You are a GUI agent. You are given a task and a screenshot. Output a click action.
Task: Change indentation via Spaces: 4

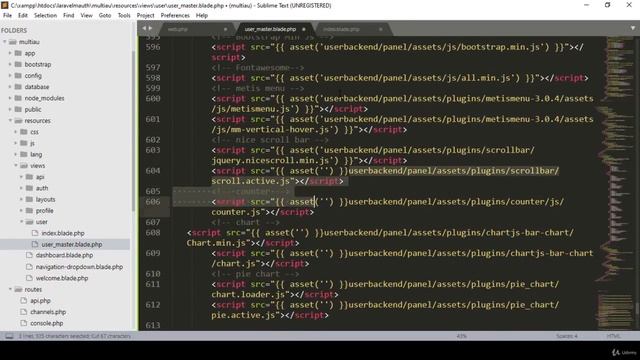point(567,336)
